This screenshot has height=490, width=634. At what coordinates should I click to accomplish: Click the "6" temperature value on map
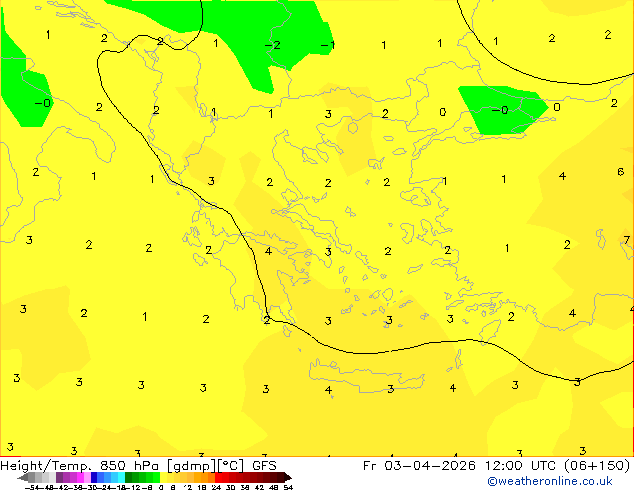[621, 172]
